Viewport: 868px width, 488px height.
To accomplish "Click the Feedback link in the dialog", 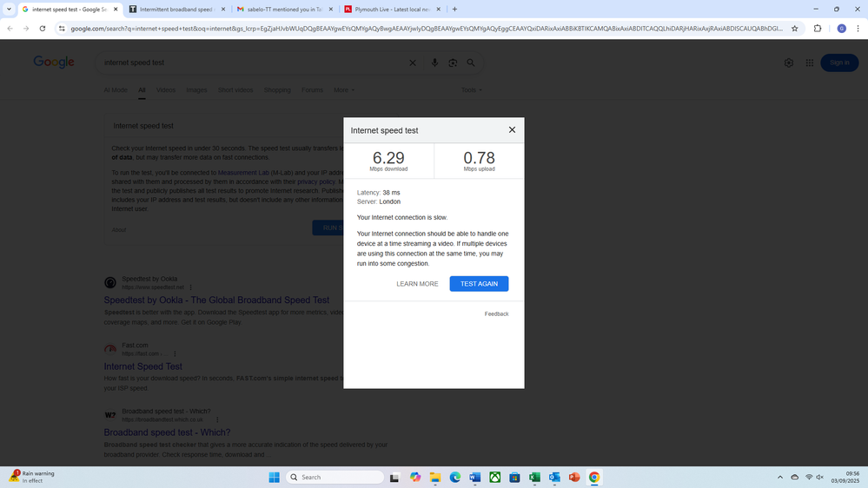I will point(496,314).
